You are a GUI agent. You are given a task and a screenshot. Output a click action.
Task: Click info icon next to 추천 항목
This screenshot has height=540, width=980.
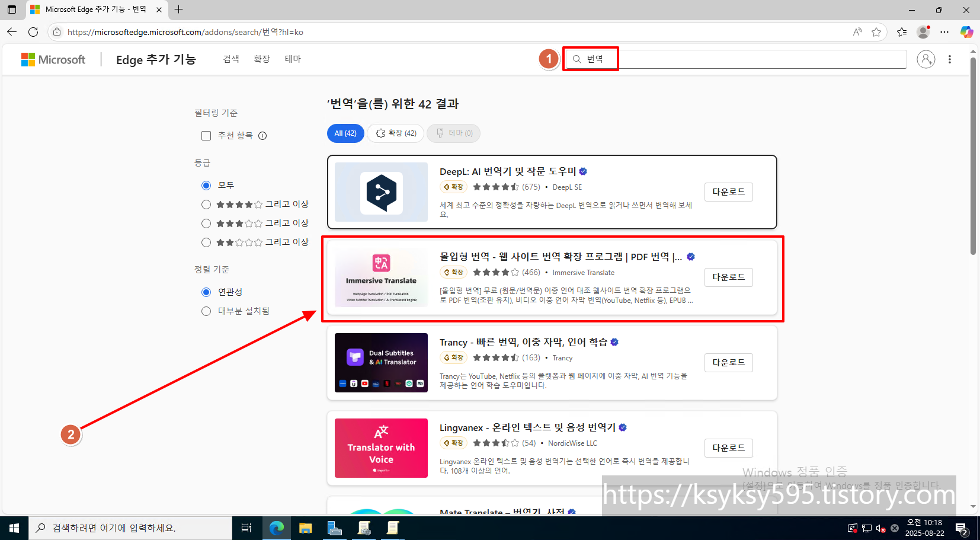pyautogui.click(x=262, y=136)
